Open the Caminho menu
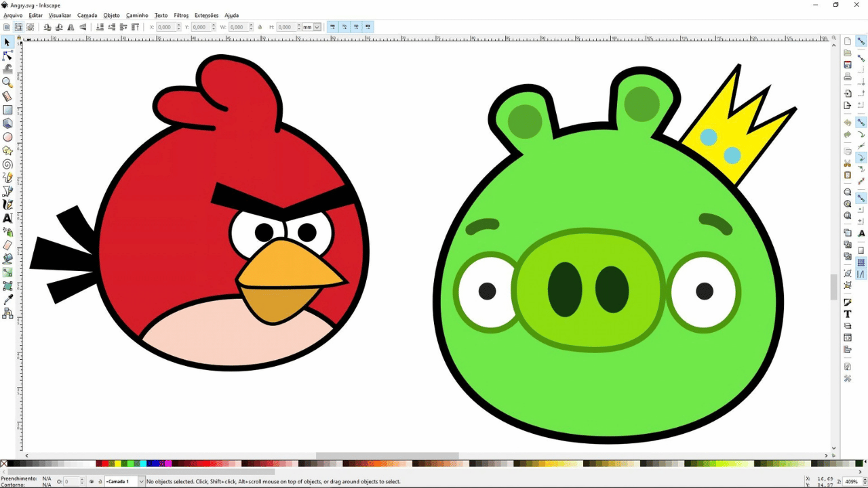The width and height of the screenshot is (868, 488). pyautogui.click(x=137, y=15)
